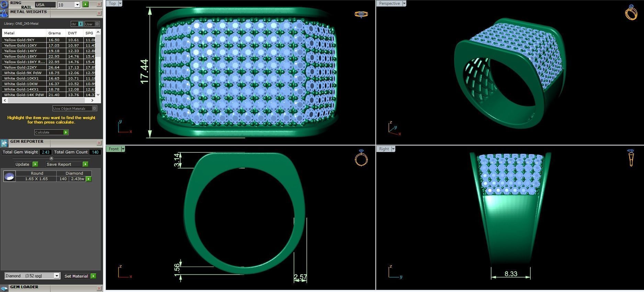The height and width of the screenshot is (292, 644).
Task: Click the metal table scroll left arrow
Action: pyautogui.click(x=4, y=100)
